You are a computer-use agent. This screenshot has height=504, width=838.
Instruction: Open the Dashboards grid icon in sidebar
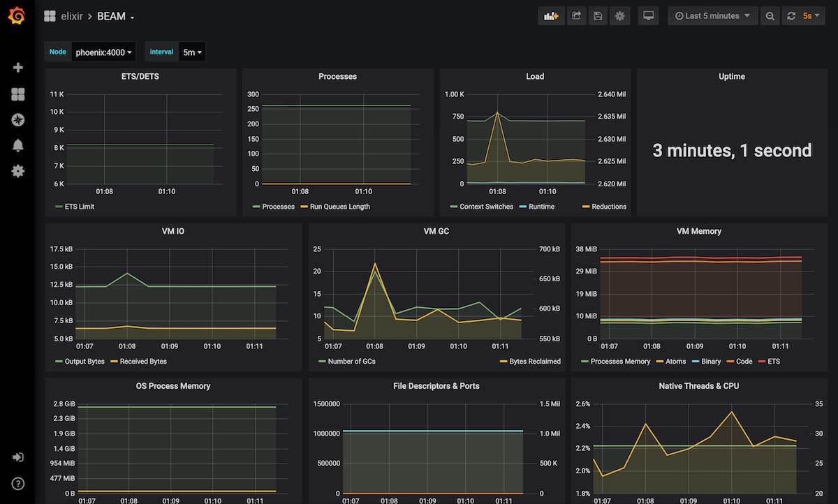(x=18, y=94)
